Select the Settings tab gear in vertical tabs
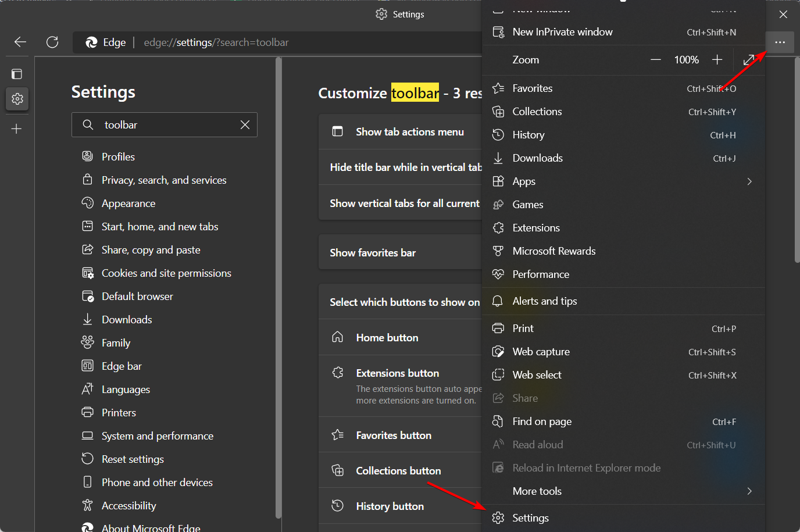Screen dimensions: 800x532 point(17,99)
